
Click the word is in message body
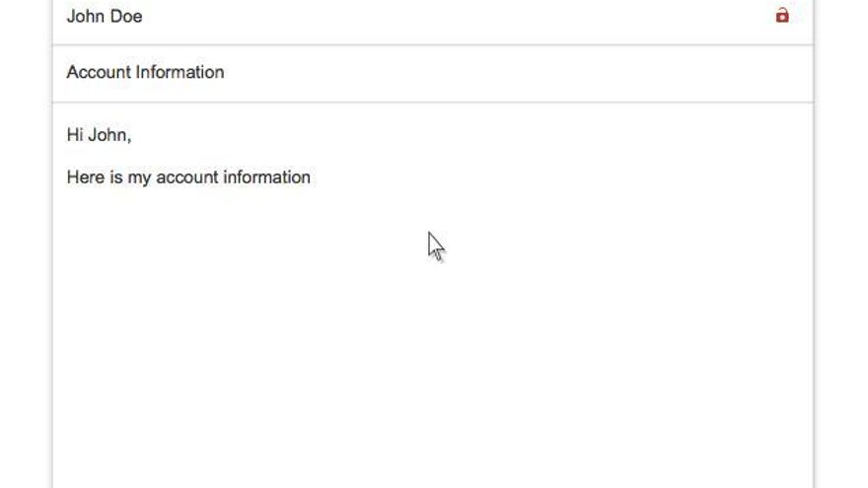click(115, 177)
